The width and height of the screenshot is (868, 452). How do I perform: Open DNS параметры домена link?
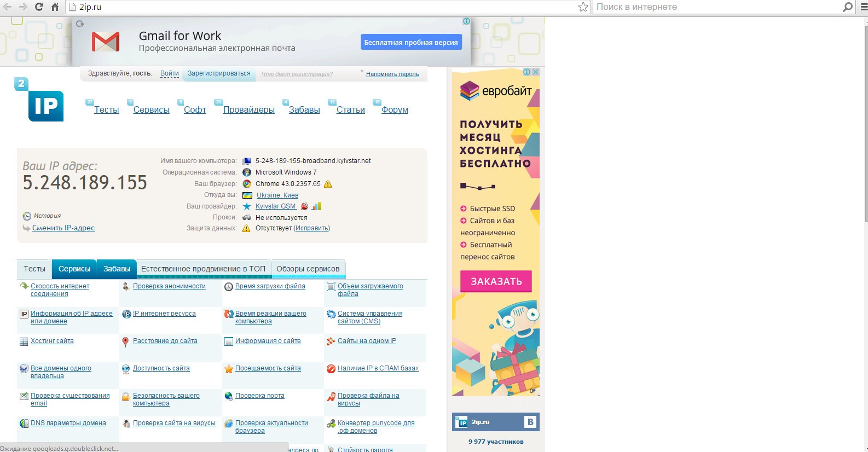pos(68,423)
